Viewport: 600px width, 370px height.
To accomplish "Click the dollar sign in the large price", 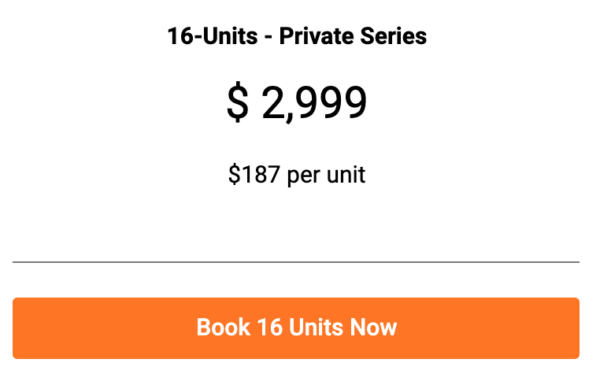I will point(238,103).
